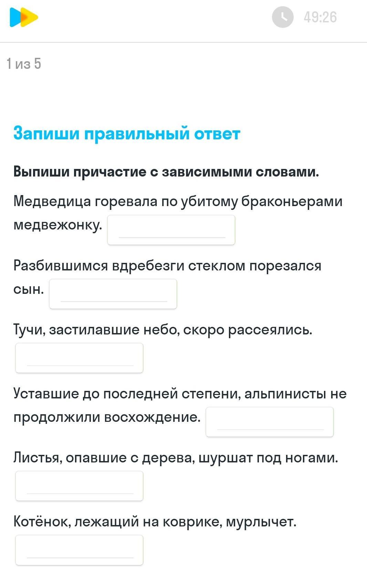Click the sentence 'Котёнок, лежащий на коврике, мурлычет.'
The height and width of the screenshot is (588, 367).
[x=155, y=522]
